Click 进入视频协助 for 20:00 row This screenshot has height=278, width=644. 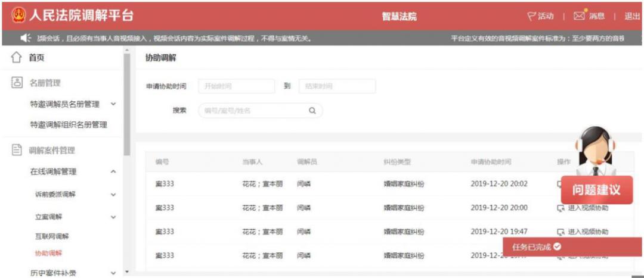(x=583, y=208)
